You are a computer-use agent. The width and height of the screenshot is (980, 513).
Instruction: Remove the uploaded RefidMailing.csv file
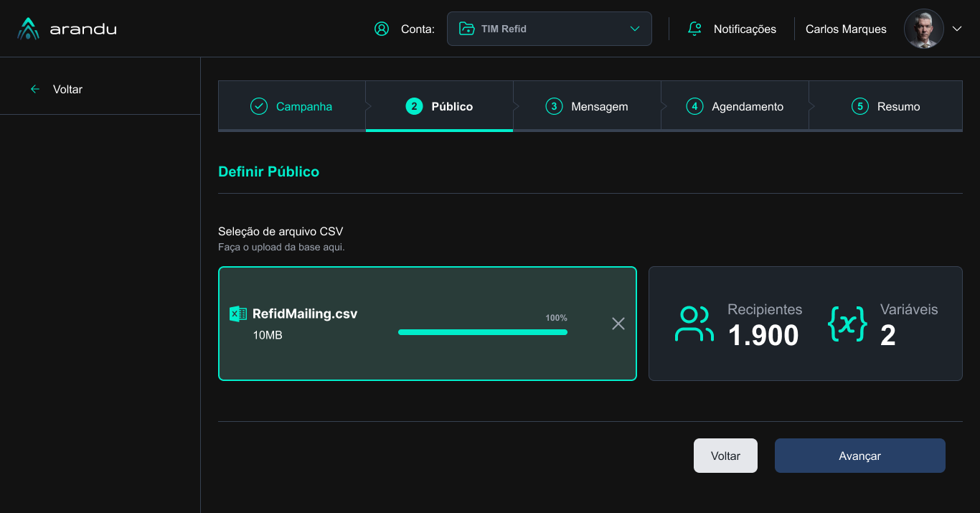[618, 324]
